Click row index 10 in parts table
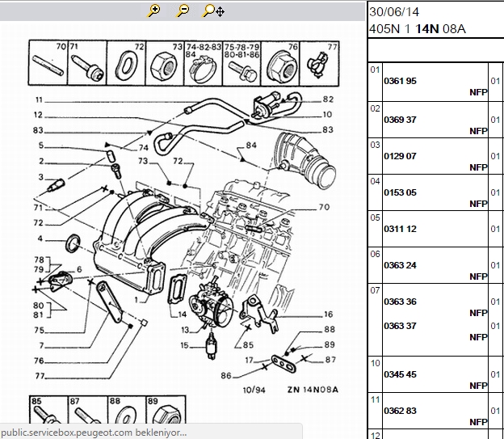Image resolution: width=504 pixels, height=439 pixels. pos(375,363)
